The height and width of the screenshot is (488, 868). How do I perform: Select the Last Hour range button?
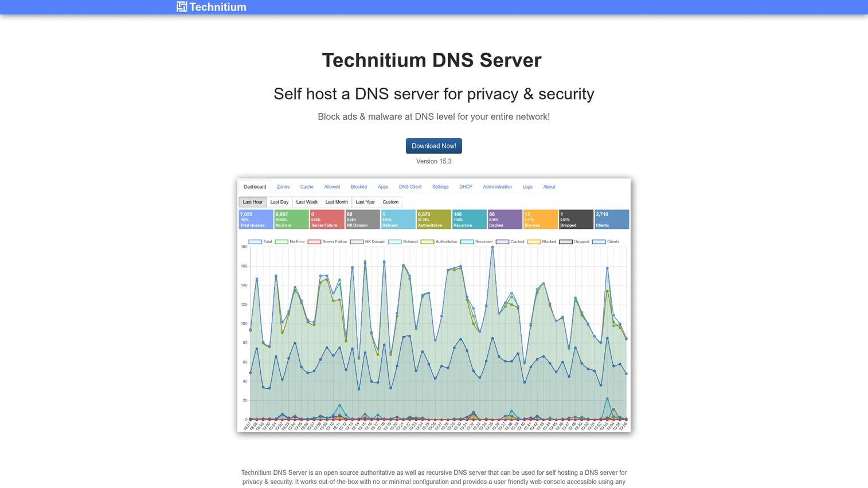coord(252,202)
